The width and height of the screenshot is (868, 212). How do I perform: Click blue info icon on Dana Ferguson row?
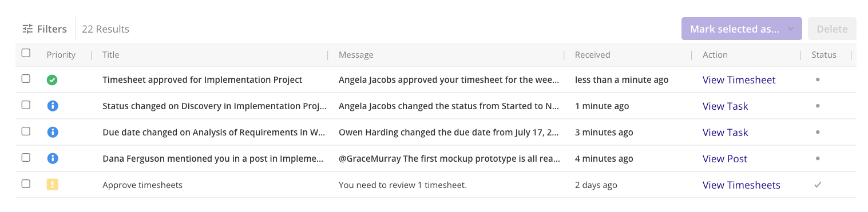[52, 159]
